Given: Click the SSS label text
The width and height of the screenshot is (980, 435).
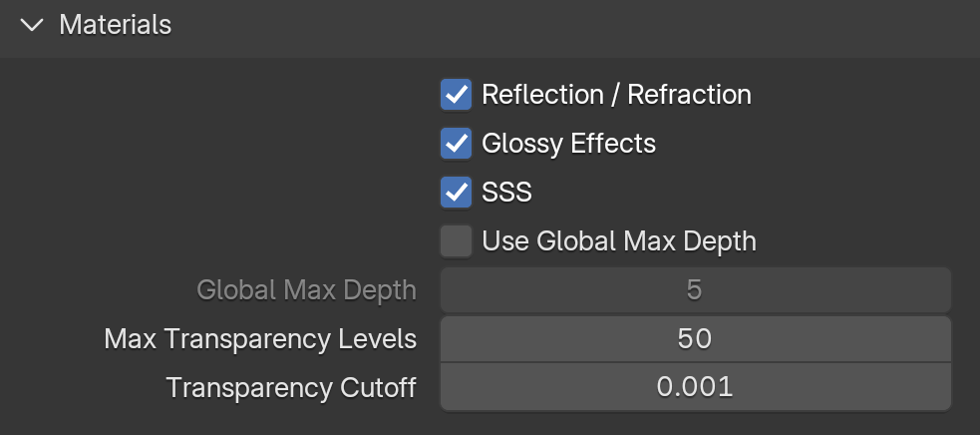Looking at the screenshot, I should point(506,193).
